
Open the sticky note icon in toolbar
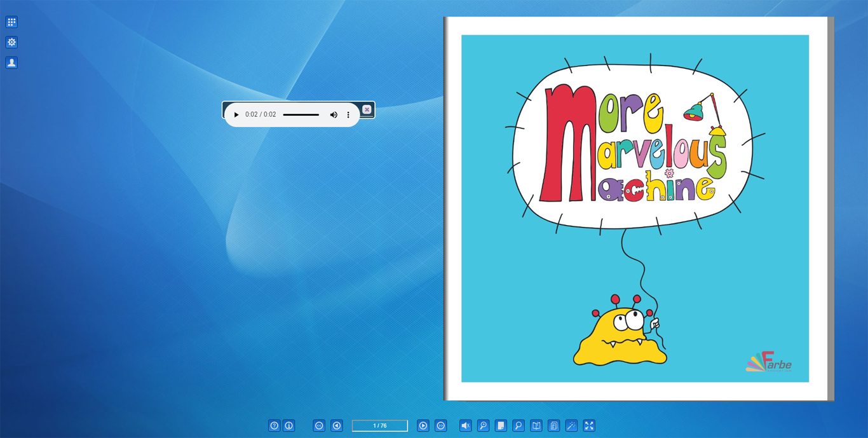501,426
